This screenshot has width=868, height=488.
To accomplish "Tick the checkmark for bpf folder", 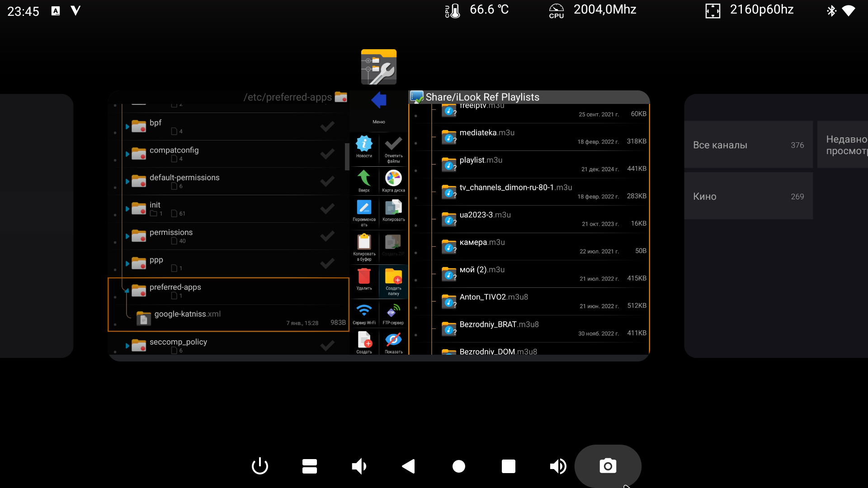I will (x=327, y=127).
